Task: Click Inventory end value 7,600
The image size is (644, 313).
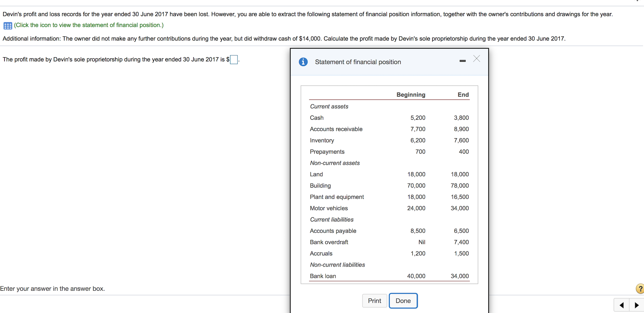Action: click(461, 140)
